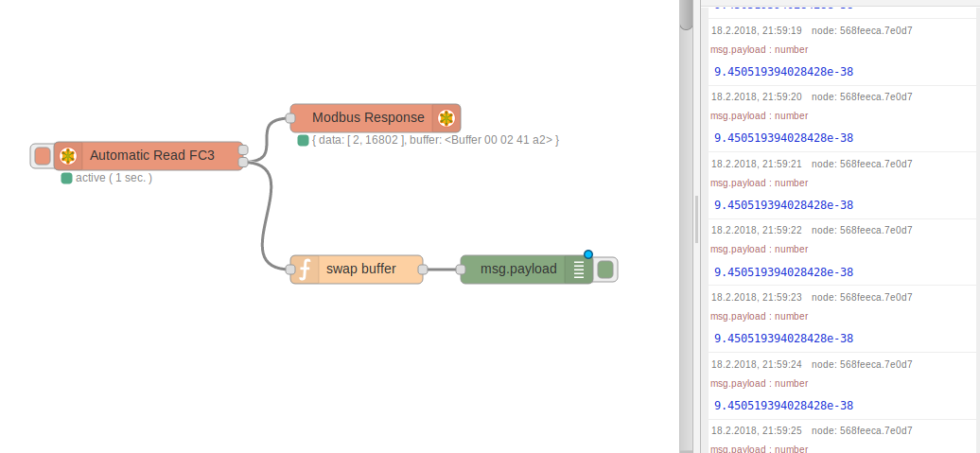Click the wire between swap buffer and msg.payload
Screen dimensions: 980x453
pos(442,270)
